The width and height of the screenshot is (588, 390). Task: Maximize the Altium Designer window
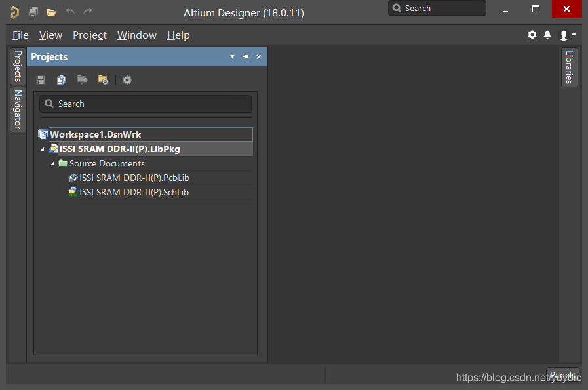point(536,9)
